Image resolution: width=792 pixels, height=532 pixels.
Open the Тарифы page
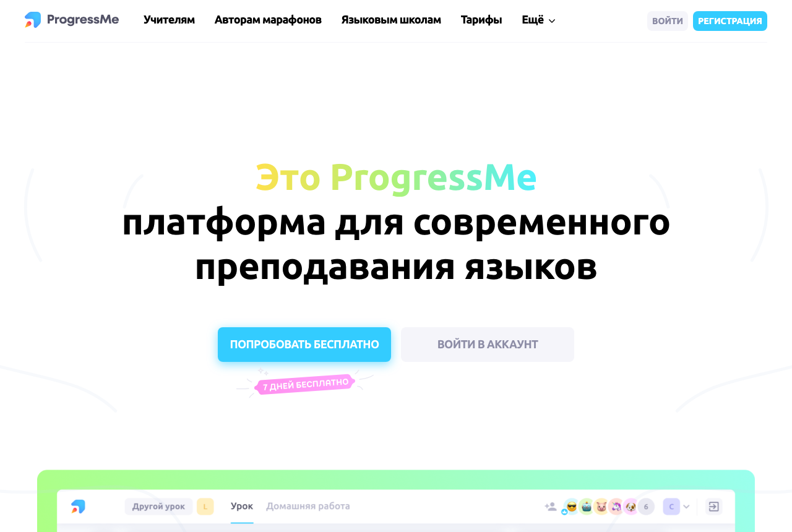click(481, 20)
